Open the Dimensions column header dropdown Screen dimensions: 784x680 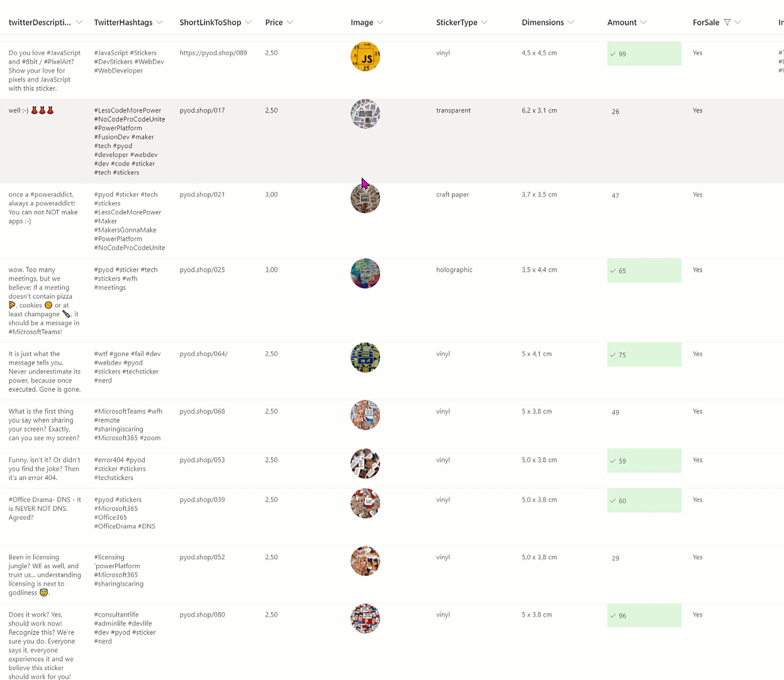[571, 22]
